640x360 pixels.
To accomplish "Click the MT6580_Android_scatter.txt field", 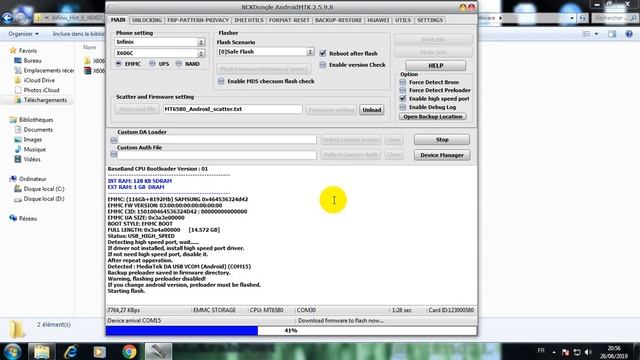I will click(233, 109).
